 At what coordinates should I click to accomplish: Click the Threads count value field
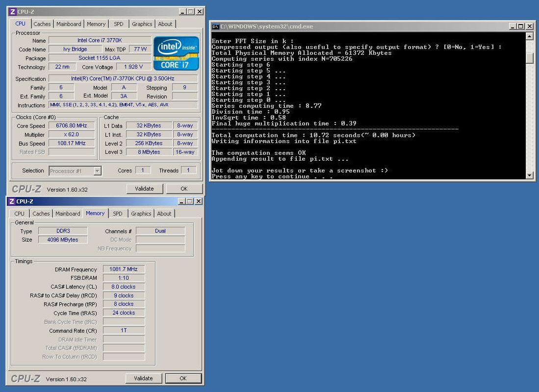click(x=188, y=170)
